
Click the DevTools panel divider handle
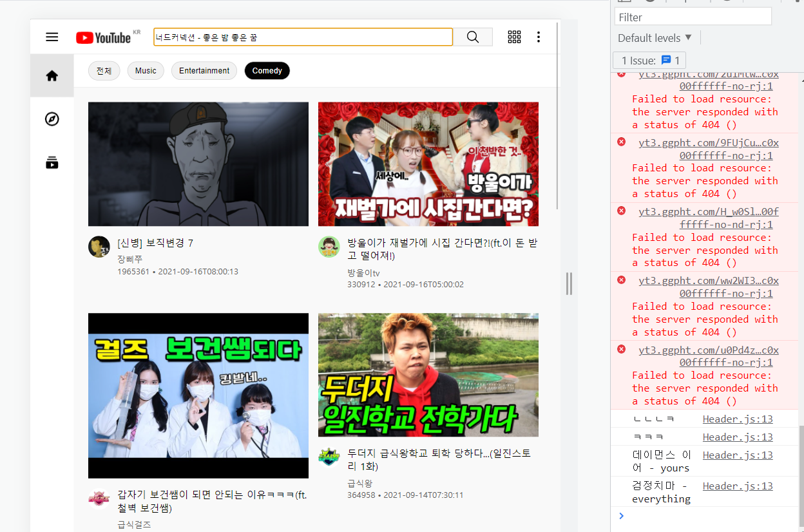tap(569, 283)
